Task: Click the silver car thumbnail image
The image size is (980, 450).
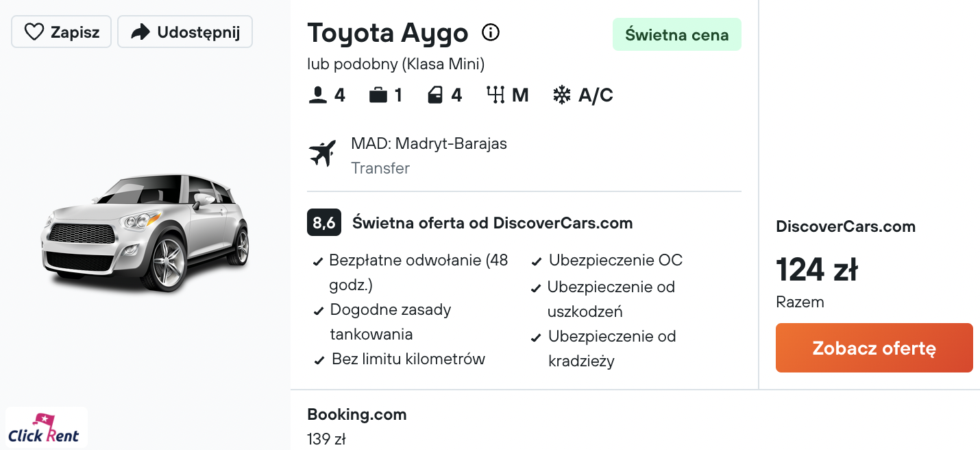Action: (x=145, y=232)
